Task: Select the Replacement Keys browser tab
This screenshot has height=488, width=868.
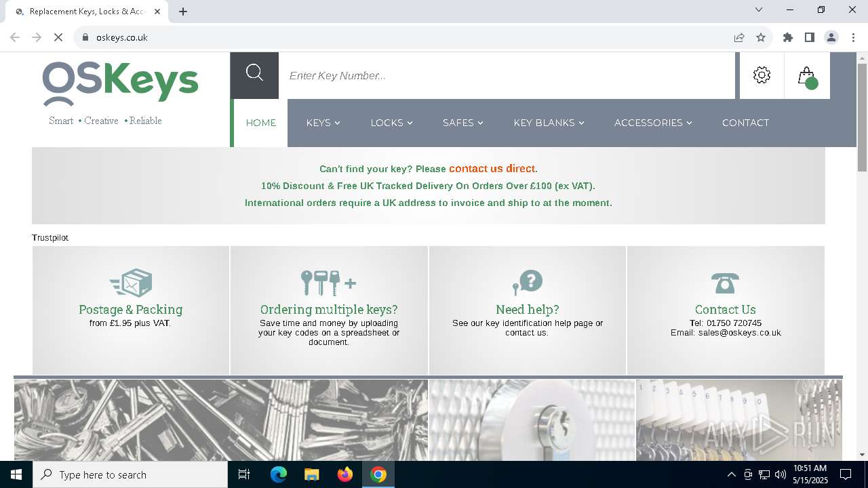Action: click(x=88, y=12)
